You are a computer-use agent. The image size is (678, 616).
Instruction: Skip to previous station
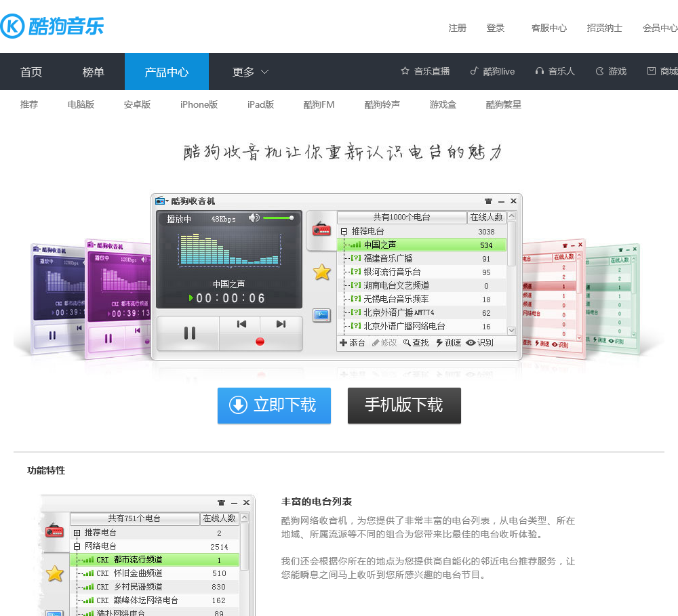[241, 324]
